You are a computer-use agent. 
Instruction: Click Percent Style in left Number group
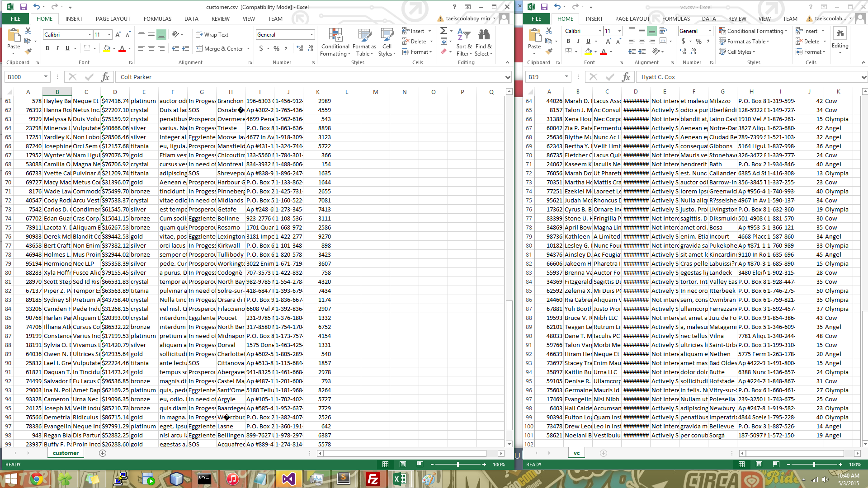tap(276, 48)
